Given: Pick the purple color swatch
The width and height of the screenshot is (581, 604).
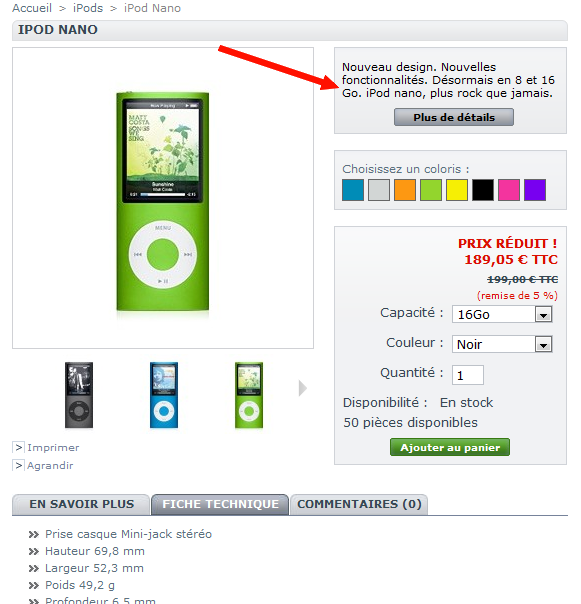Looking at the screenshot, I should [535, 190].
